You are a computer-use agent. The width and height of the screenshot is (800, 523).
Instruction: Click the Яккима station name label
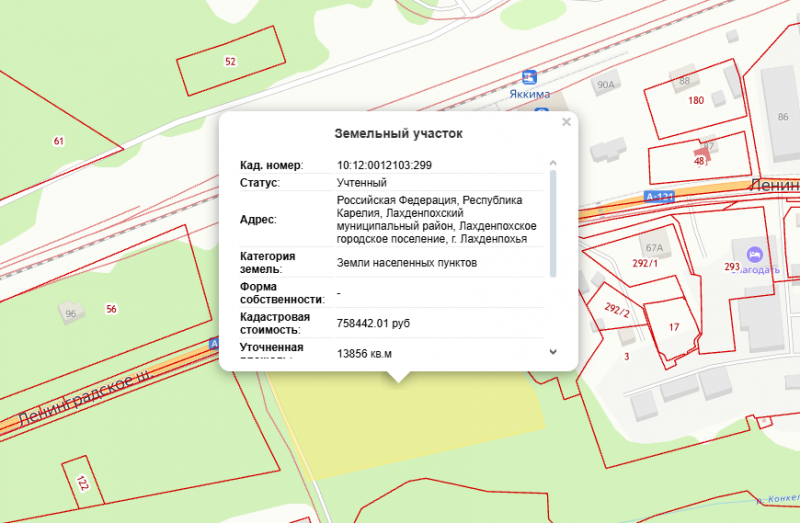click(x=530, y=94)
